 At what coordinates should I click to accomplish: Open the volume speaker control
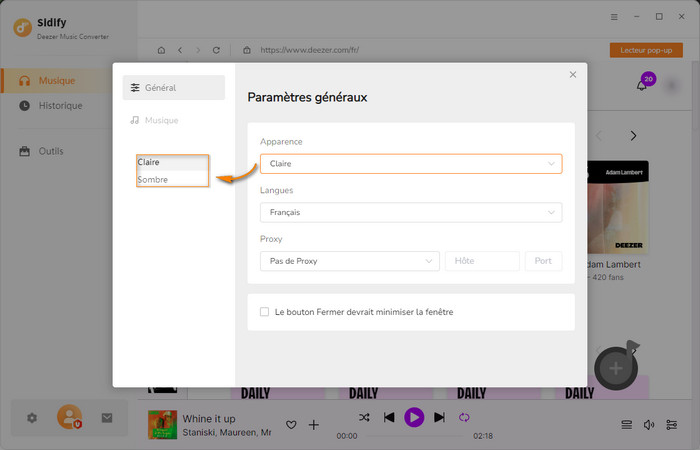(x=649, y=425)
